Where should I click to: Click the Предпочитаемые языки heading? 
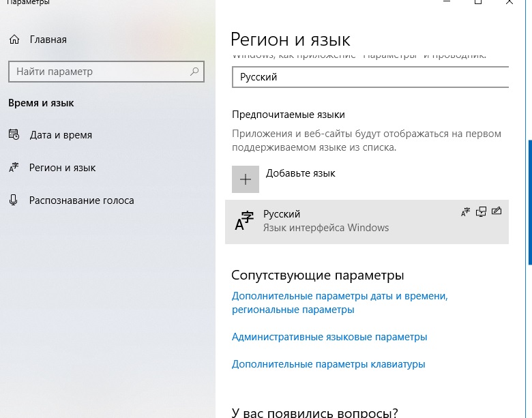click(289, 115)
